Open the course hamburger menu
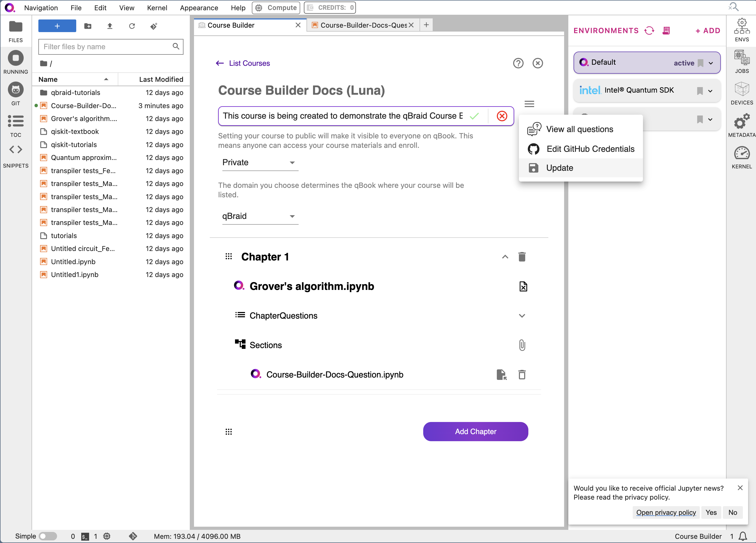Viewport: 756px width, 543px height. click(x=529, y=104)
